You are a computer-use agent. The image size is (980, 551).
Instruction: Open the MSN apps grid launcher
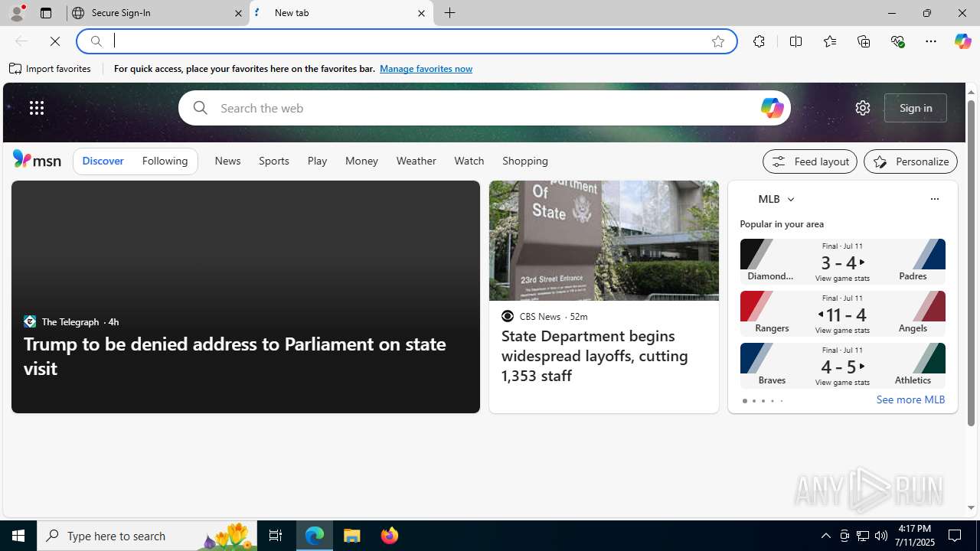click(37, 108)
